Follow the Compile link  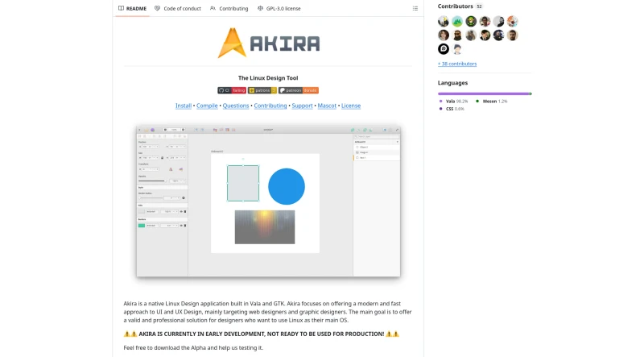pos(207,106)
